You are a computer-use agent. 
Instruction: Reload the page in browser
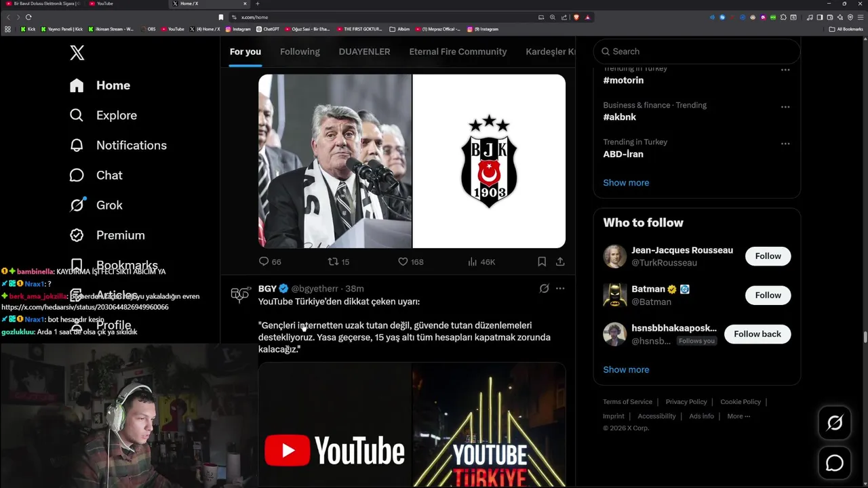pos(28,17)
